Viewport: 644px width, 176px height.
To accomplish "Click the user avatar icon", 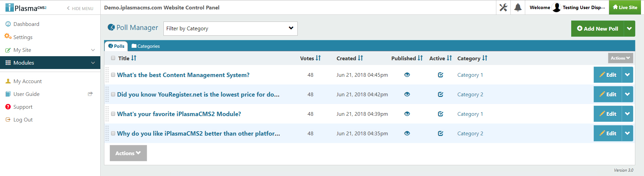I will pyautogui.click(x=556, y=7).
